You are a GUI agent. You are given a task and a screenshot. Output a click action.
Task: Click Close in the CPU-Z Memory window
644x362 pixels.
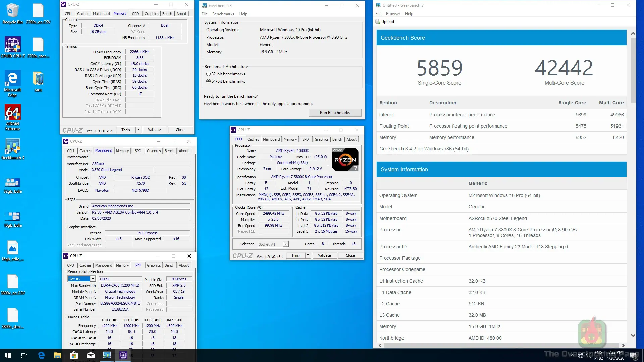point(180,130)
